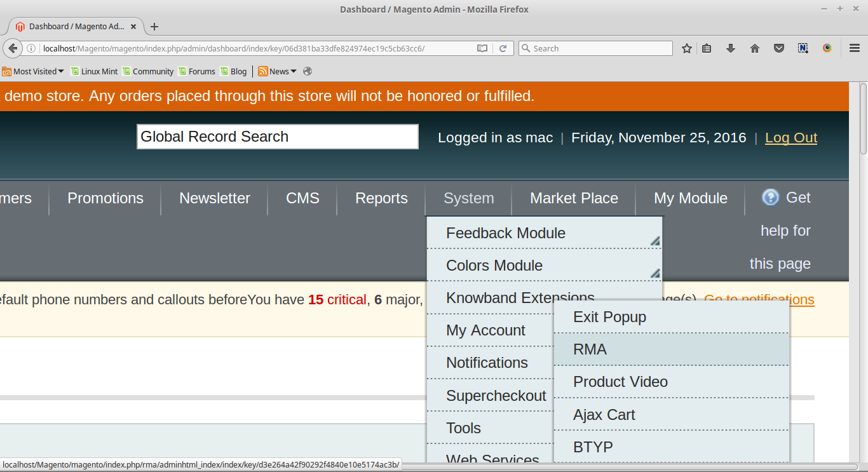The height and width of the screenshot is (472, 868).
Task: Open Community bookmark
Action: point(148,71)
